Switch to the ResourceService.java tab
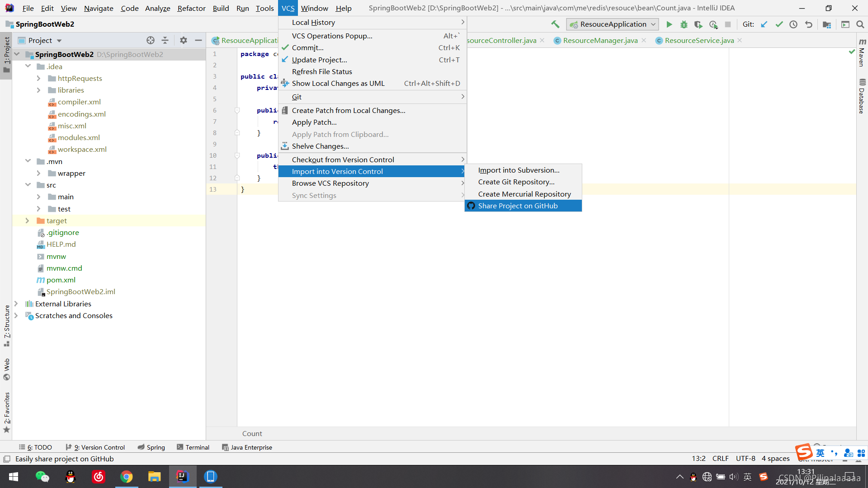Screen dimensions: 868x488 (x=699, y=40)
